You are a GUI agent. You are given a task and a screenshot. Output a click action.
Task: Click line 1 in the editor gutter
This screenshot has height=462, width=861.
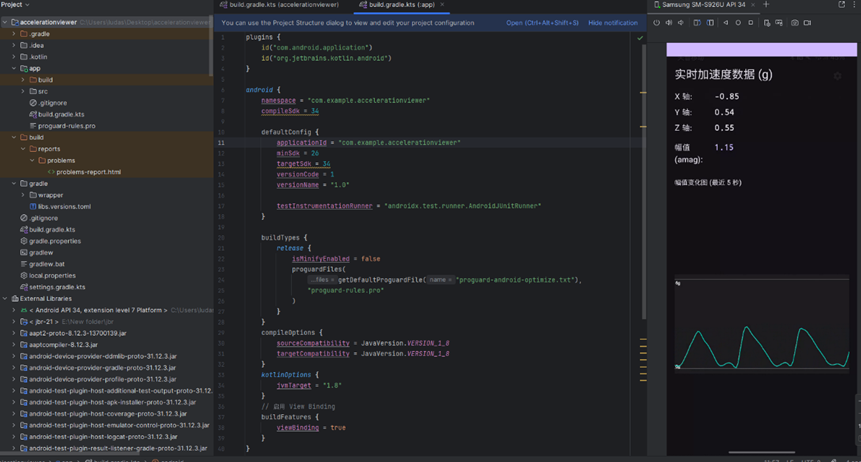[x=223, y=37]
